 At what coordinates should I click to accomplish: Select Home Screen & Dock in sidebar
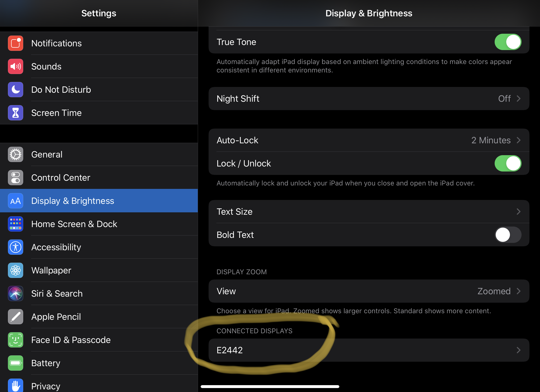pyautogui.click(x=74, y=224)
